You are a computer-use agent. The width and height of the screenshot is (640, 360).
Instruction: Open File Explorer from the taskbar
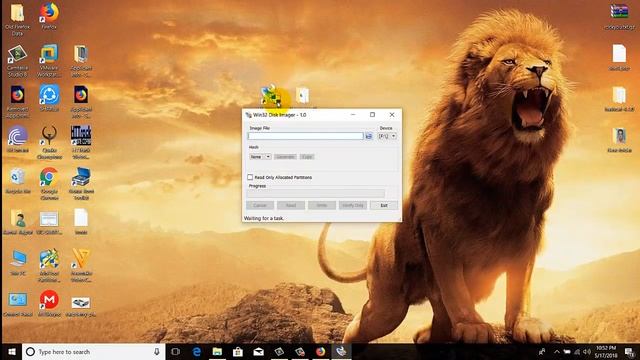pyautogui.click(x=217, y=351)
